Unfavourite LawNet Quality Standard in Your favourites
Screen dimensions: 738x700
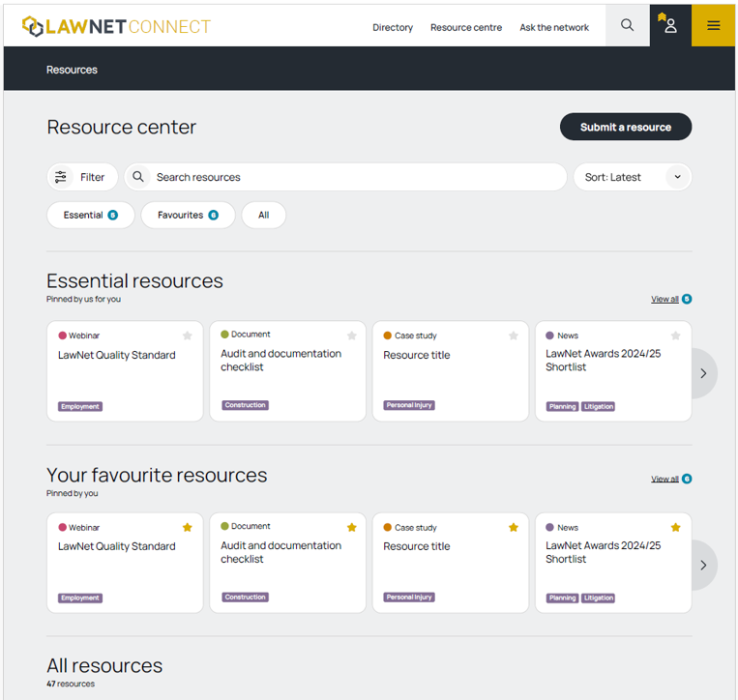point(188,527)
